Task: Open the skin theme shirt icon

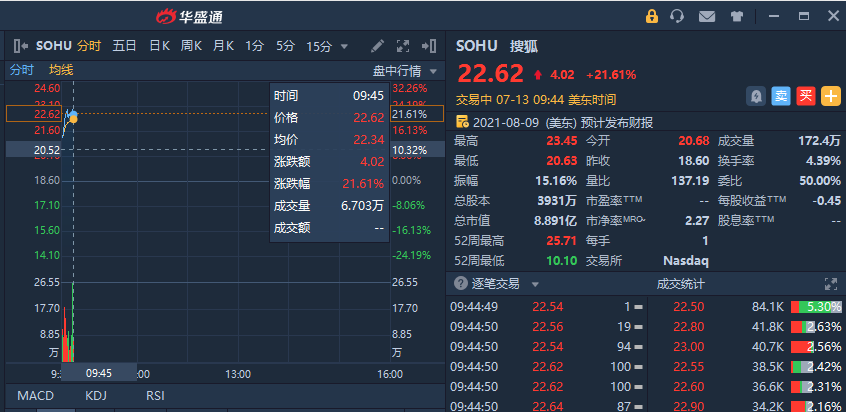Action: 737,16
